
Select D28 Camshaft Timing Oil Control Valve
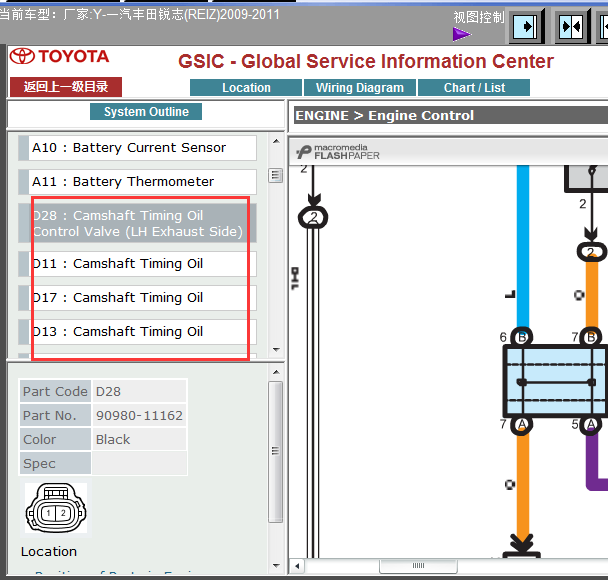pyautogui.click(x=137, y=223)
